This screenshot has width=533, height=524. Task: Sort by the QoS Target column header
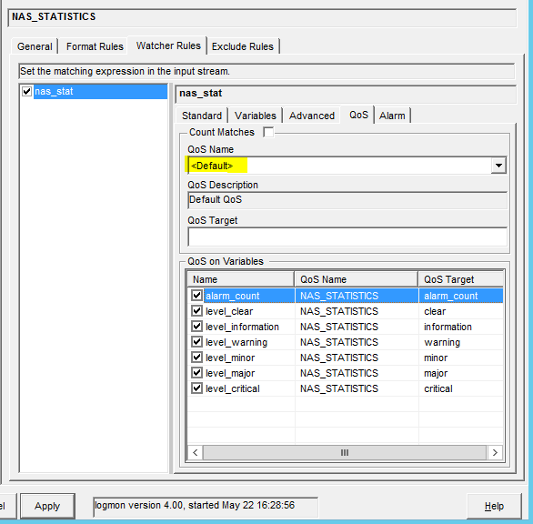461,279
